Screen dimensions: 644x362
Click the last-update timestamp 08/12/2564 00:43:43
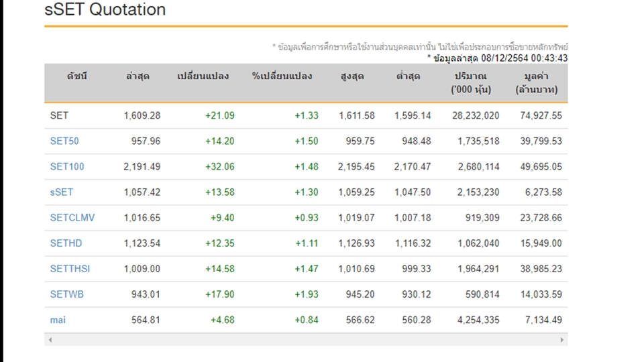point(525,58)
